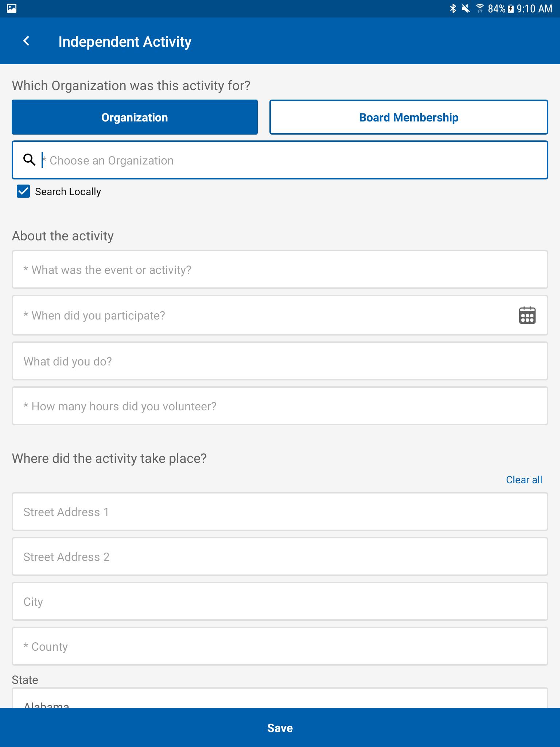Image resolution: width=560 pixels, height=747 pixels.
Task: Tap the Bluetooth status icon
Action: [453, 8]
